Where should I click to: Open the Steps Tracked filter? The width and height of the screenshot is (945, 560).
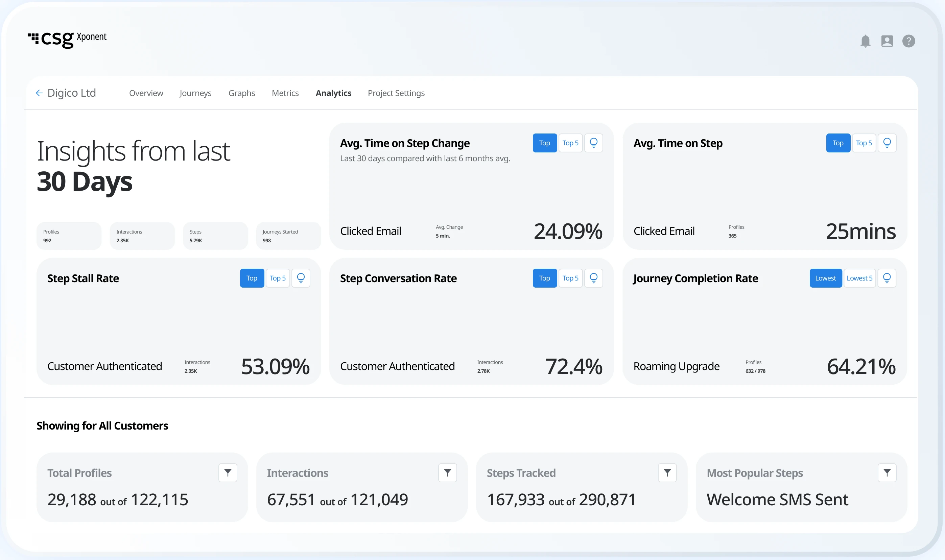click(667, 473)
